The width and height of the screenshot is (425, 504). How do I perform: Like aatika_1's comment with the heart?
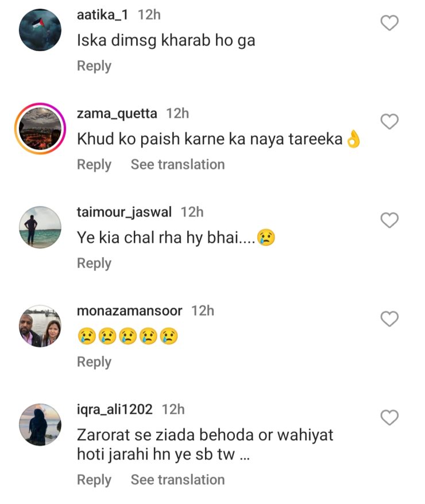[390, 23]
